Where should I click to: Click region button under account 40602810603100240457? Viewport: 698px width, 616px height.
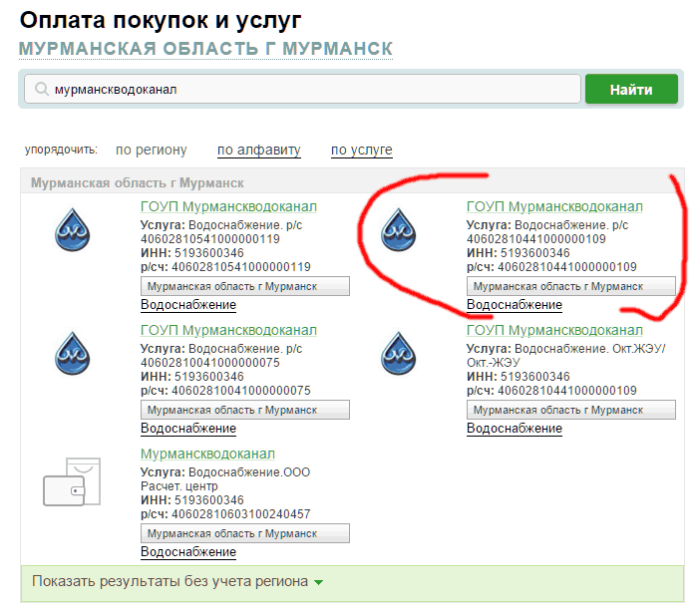coord(245,533)
